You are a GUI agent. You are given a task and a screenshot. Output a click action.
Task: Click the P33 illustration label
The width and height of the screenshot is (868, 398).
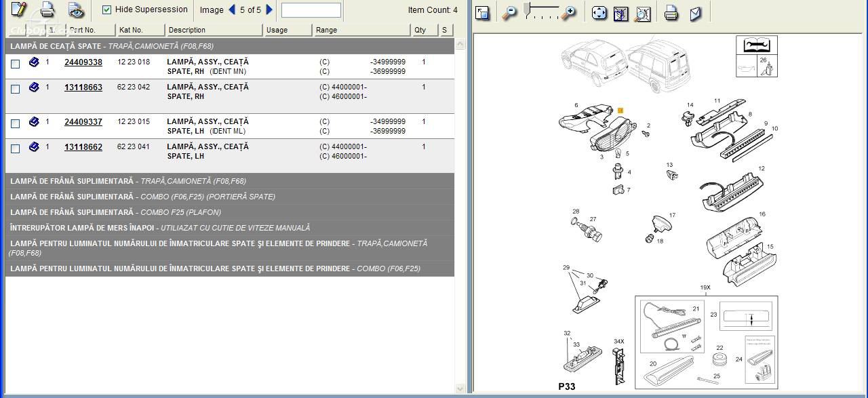click(567, 386)
